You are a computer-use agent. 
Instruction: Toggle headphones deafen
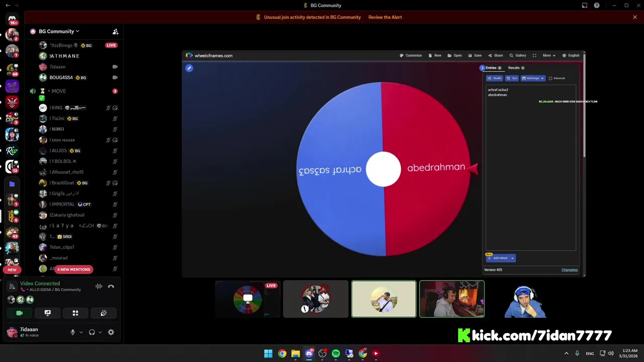pos(92,332)
